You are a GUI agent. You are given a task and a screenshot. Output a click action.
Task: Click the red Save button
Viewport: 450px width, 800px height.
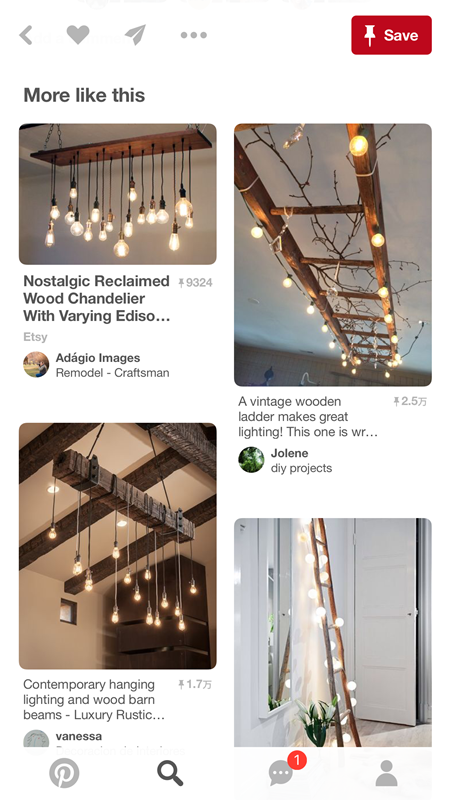(x=391, y=35)
